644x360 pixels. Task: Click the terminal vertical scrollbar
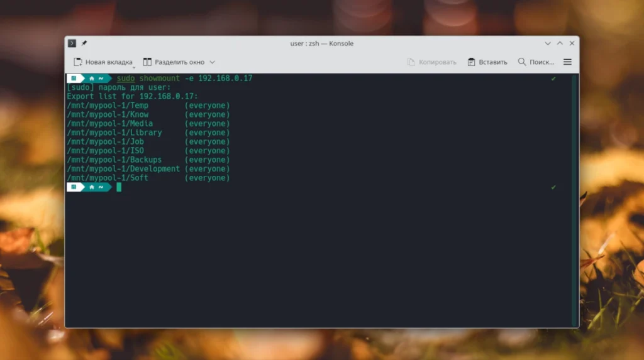[x=575, y=200]
